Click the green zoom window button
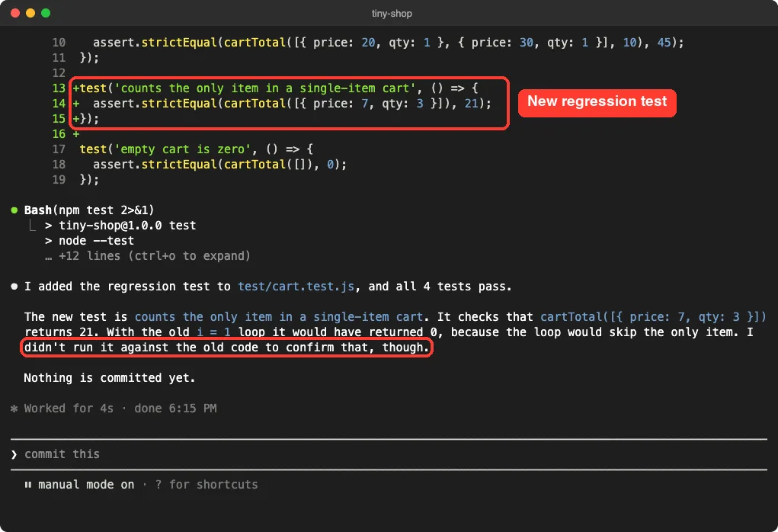Screen dimensions: 778x532 point(46,13)
